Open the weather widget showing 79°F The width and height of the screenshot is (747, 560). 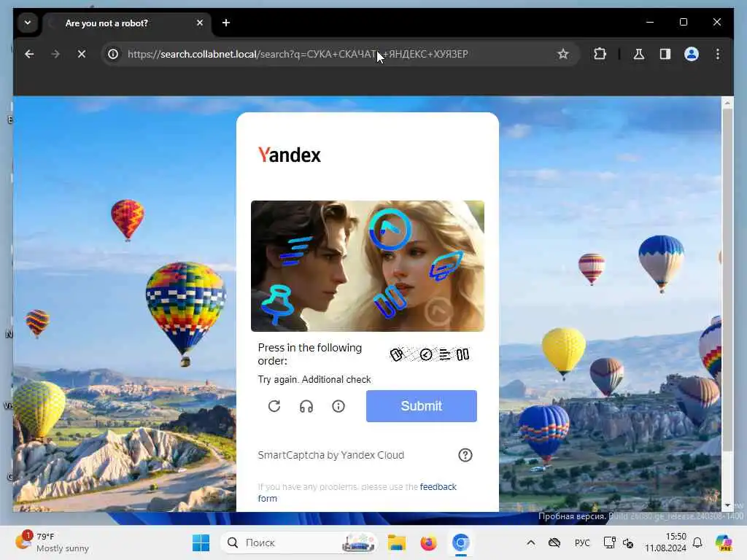pyautogui.click(x=52, y=542)
